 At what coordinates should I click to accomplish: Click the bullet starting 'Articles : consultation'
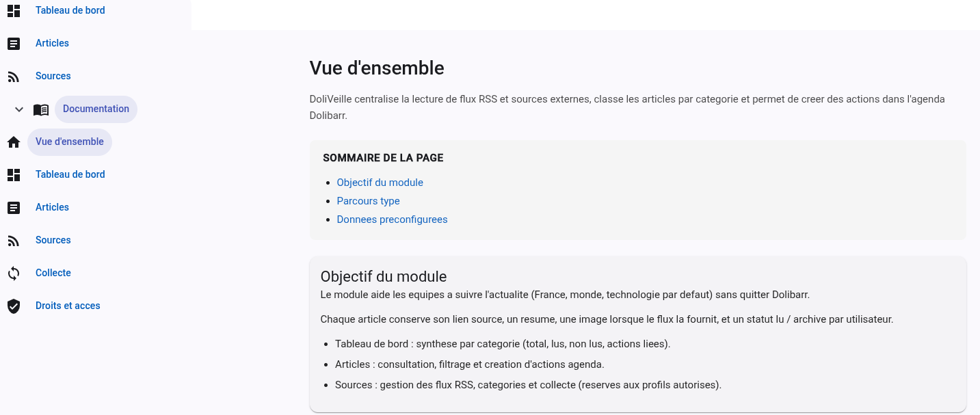click(x=470, y=364)
